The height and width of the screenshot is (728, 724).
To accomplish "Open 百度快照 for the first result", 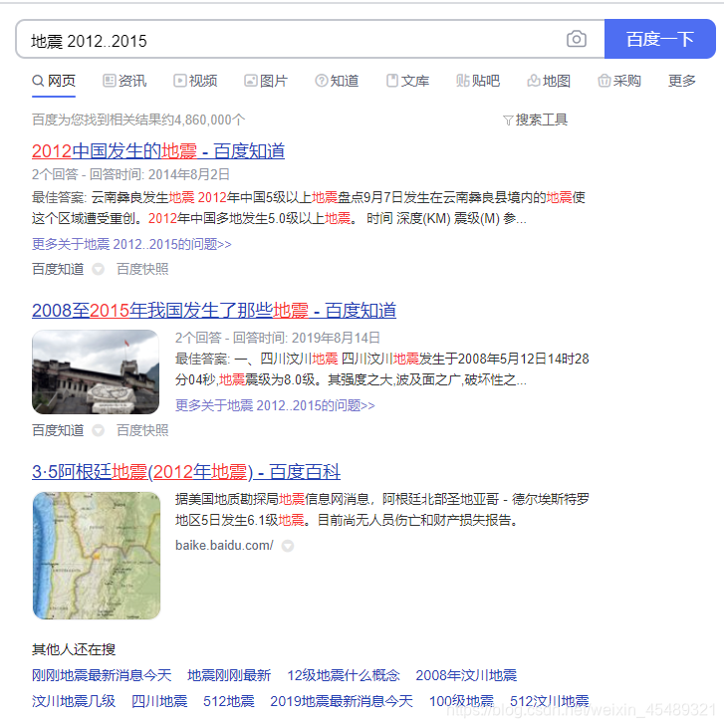I will point(142,269).
